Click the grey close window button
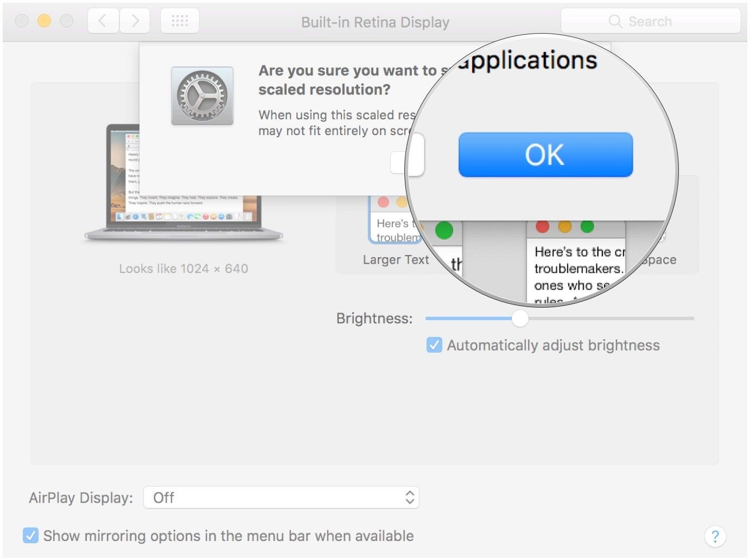 click(x=22, y=21)
